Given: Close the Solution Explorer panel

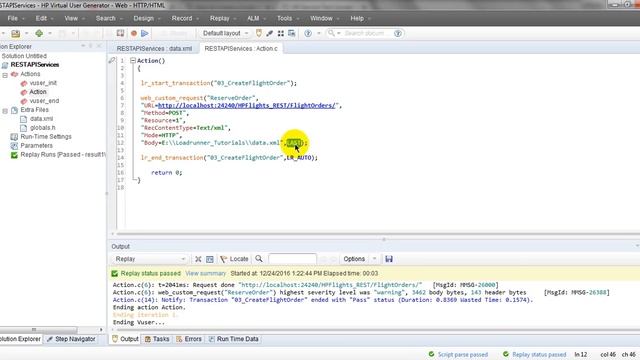Looking at the screenshot, I should pyautogui.click(x=99, y=46).
